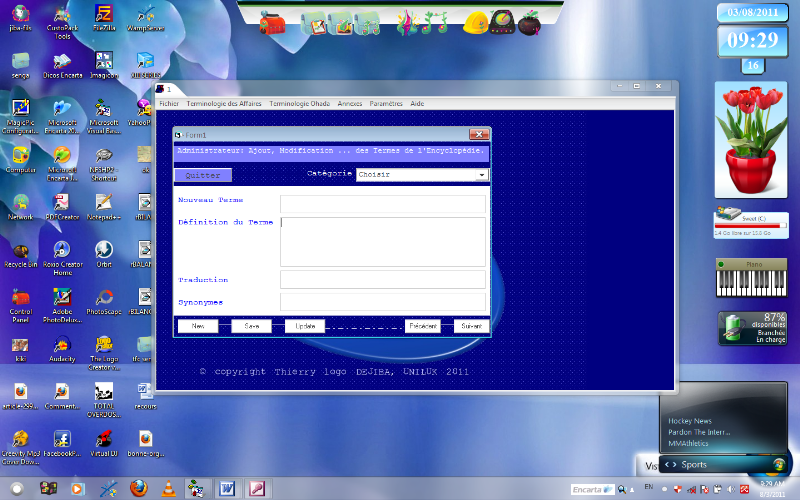The image size is (800, 500).
Task: Click the Quitter button in Form1
Action: (203, 175)
